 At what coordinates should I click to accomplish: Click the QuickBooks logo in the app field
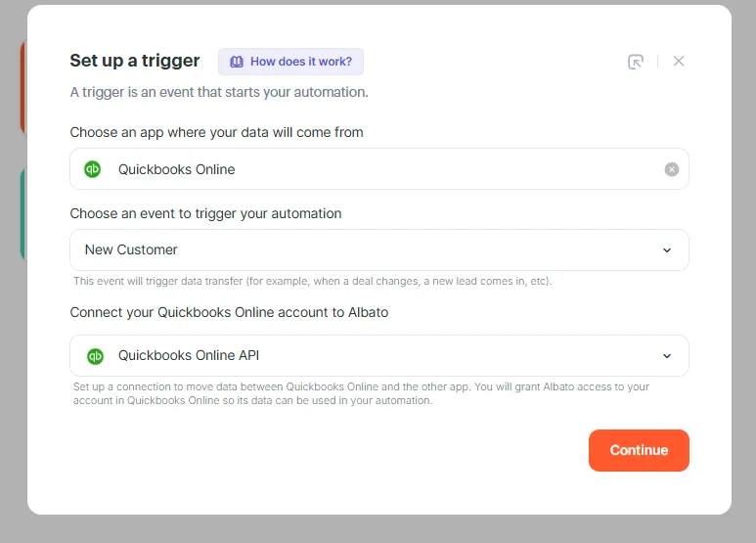pos(93,169)
